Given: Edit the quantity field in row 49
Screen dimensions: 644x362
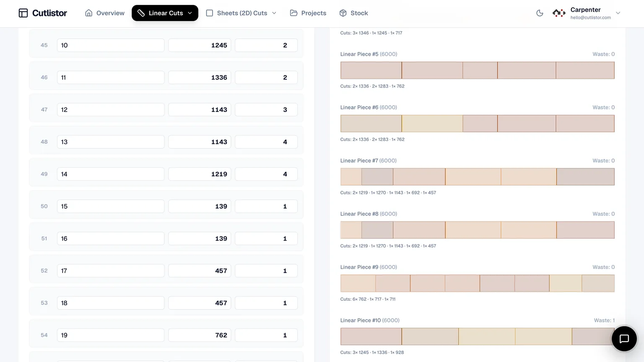Looking at the screenshot, I should 266,174.
